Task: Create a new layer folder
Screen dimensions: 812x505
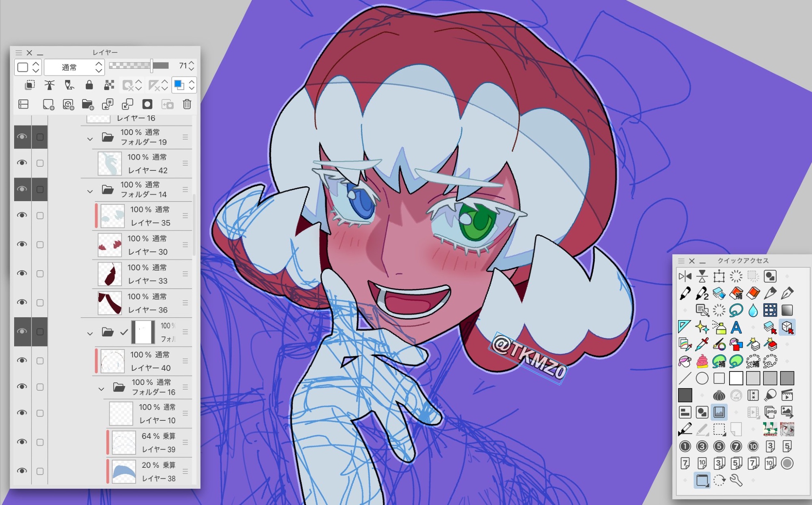Action: pyautogui.click(x=88, y=104)
